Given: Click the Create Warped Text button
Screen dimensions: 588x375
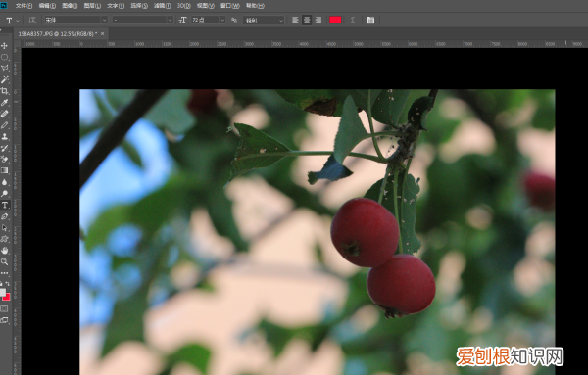Looking at the screenshot, I should click(353, 21).
